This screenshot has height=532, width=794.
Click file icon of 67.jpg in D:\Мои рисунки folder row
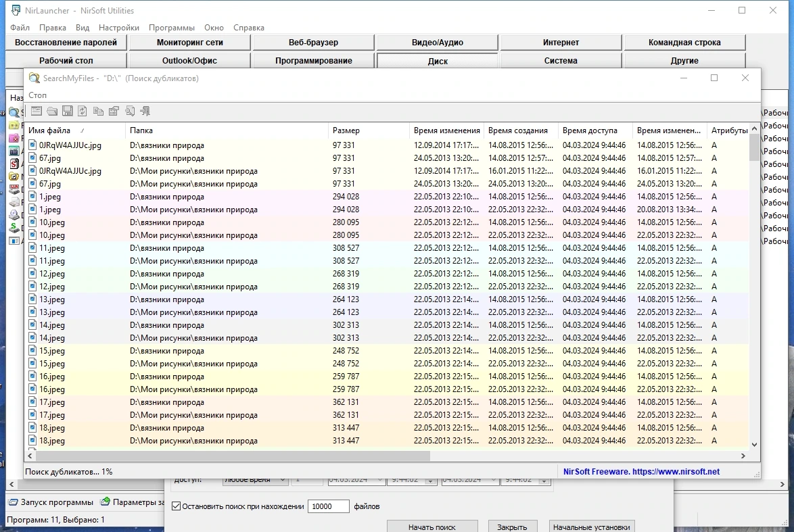(32, 184)
